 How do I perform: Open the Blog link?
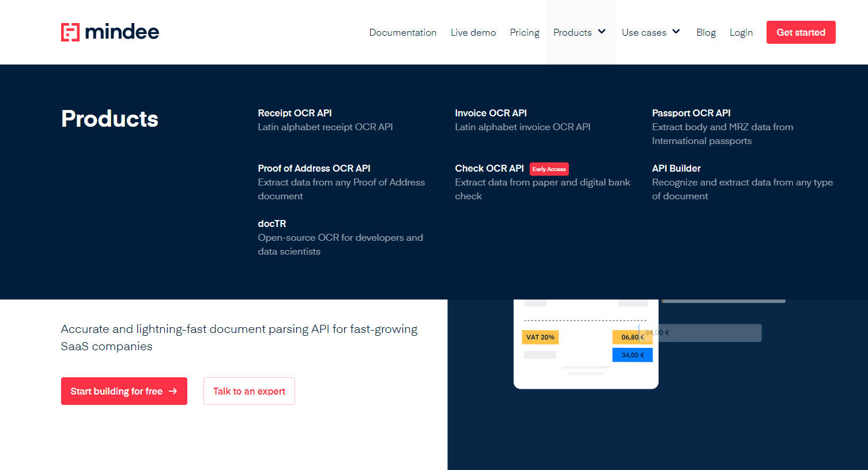pos(705,32)
